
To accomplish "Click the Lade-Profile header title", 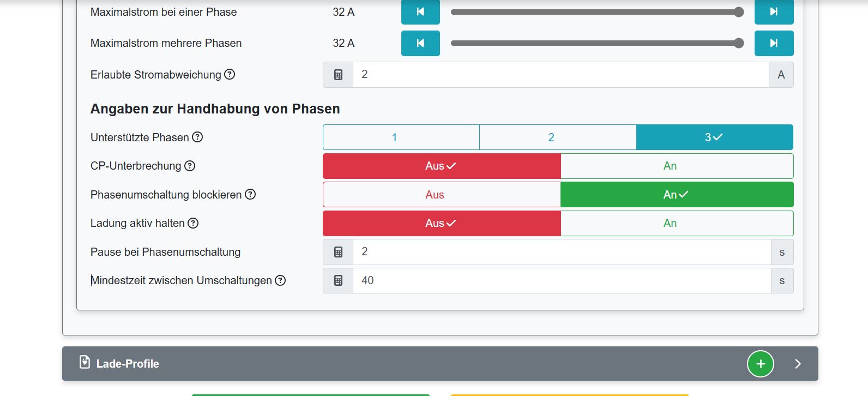I will coord(128,364).
